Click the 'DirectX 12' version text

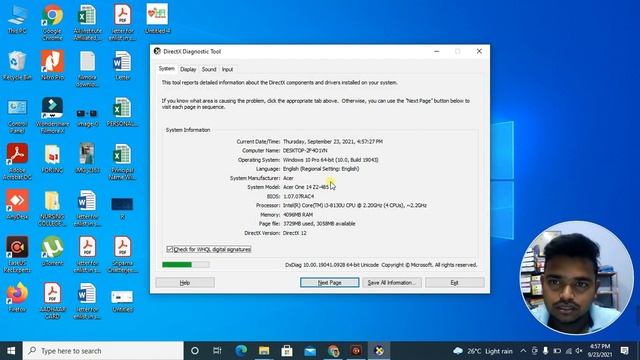tap(295, 233)
